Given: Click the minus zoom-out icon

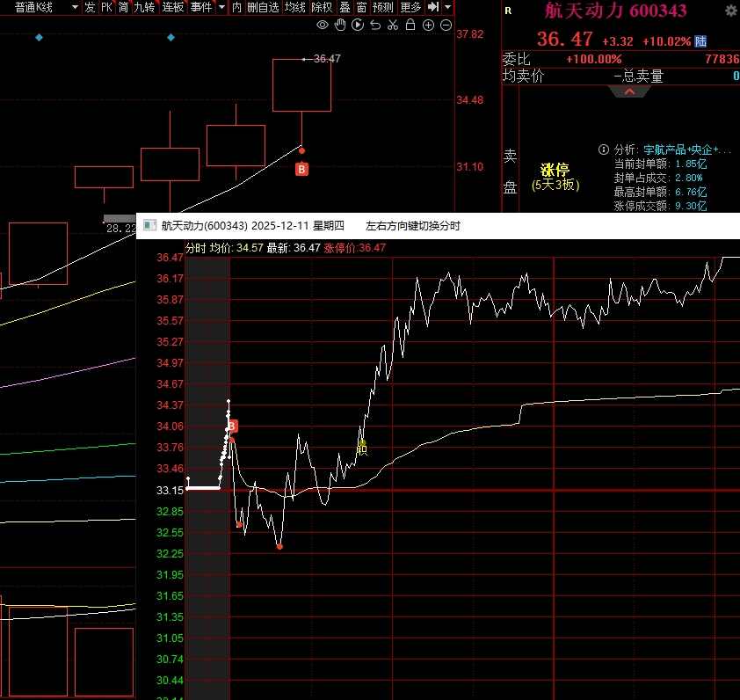Looking at the screenshot, I should (x=446, y=25).
